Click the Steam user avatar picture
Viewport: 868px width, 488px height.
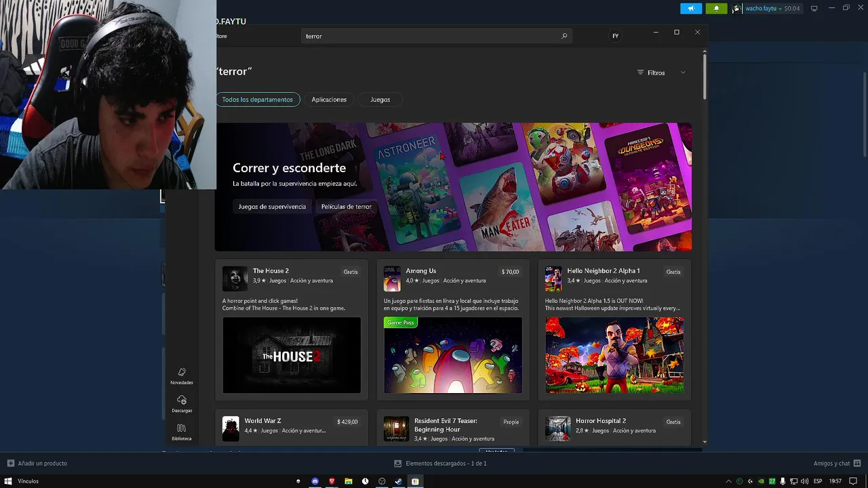[x=736, y=8]
